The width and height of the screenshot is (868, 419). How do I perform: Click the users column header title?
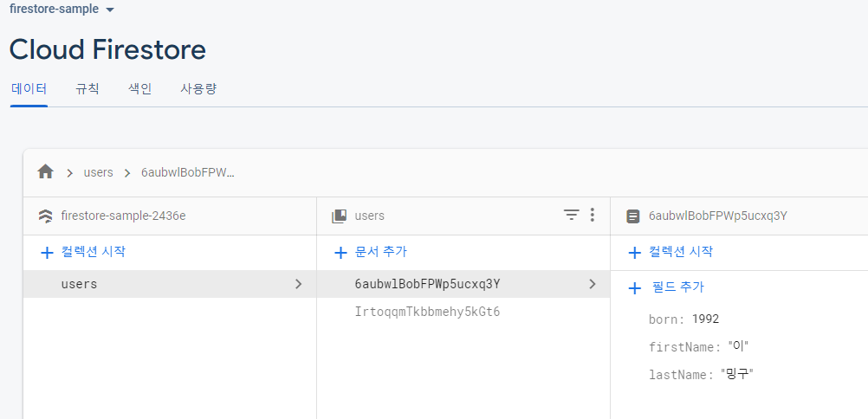[369, 216]
